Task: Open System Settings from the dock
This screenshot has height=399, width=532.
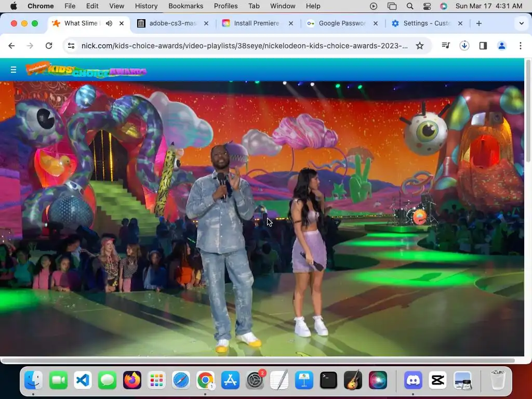Action: click(255, 380)
